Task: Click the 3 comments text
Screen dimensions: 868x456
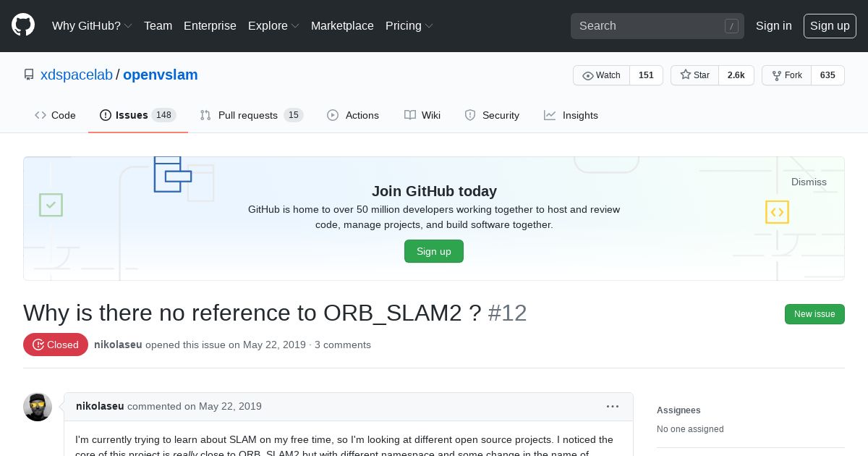Action: (x=343, y=345)
